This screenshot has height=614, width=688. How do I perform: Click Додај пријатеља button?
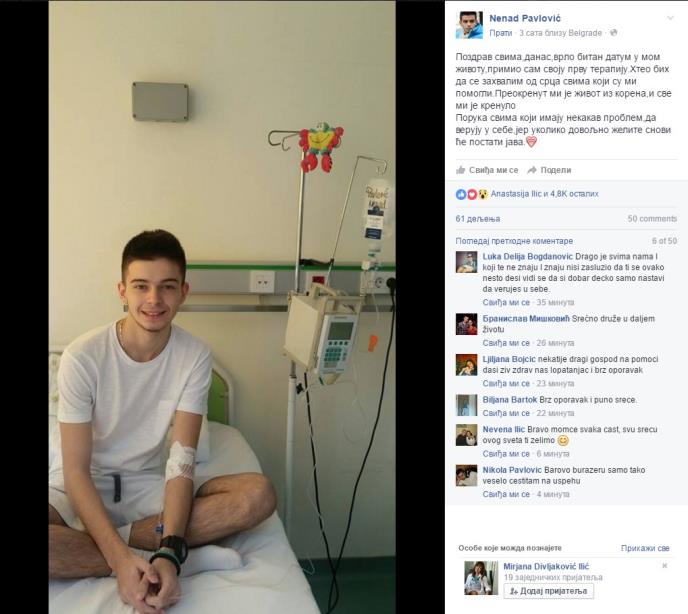tap(548, 591)
